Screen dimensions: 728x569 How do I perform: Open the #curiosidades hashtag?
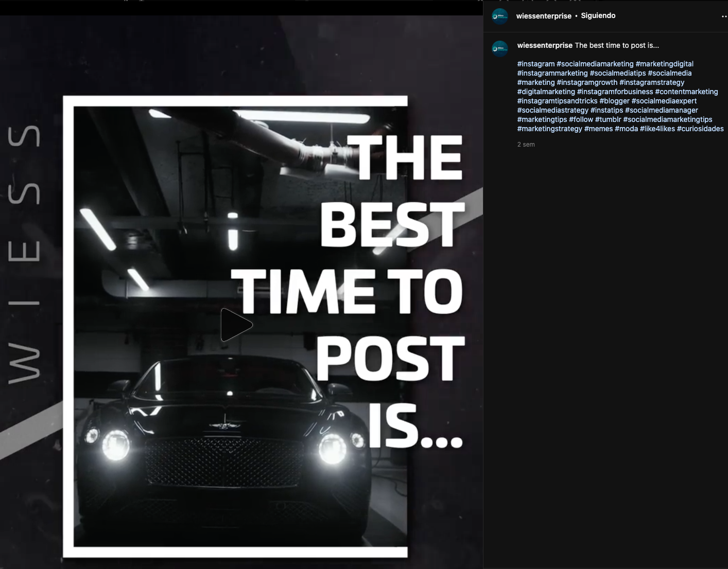700,129
